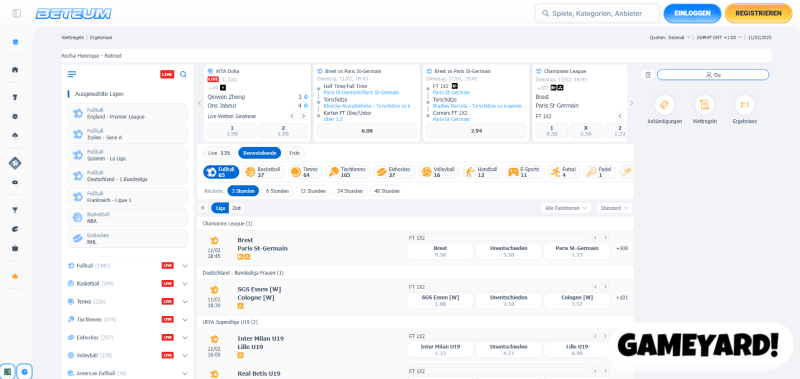Image resolution: width=800 pixels, height=379 pixels.
Task: Open the Wettregeln scroll icon
Action: (x=704, y=105)
